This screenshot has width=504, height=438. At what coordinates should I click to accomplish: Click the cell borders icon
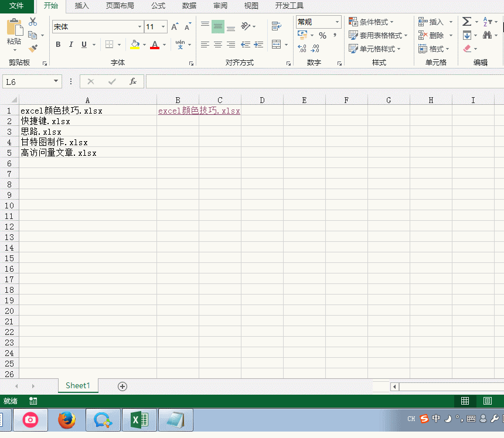pos(109,45)
